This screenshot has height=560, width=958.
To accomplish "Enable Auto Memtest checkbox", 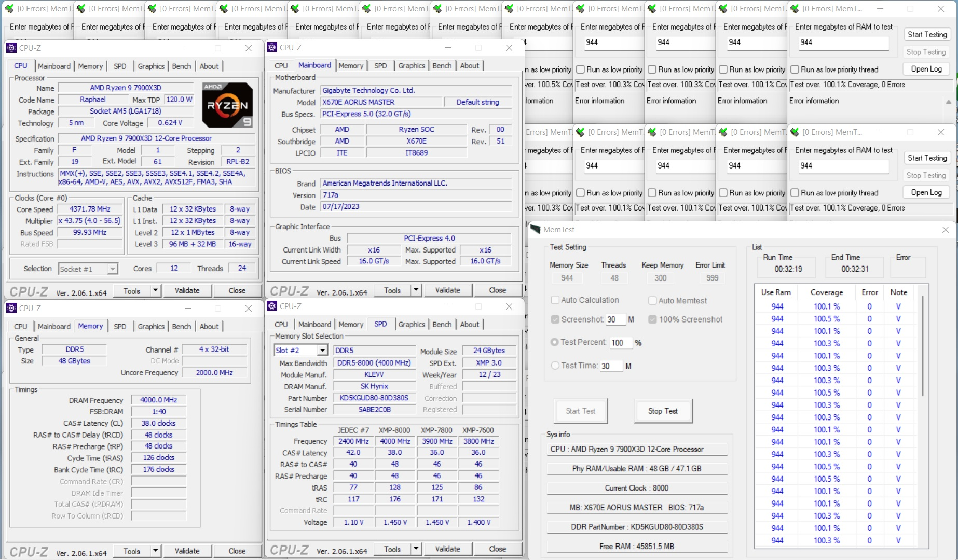I will [x=652, y=301].
